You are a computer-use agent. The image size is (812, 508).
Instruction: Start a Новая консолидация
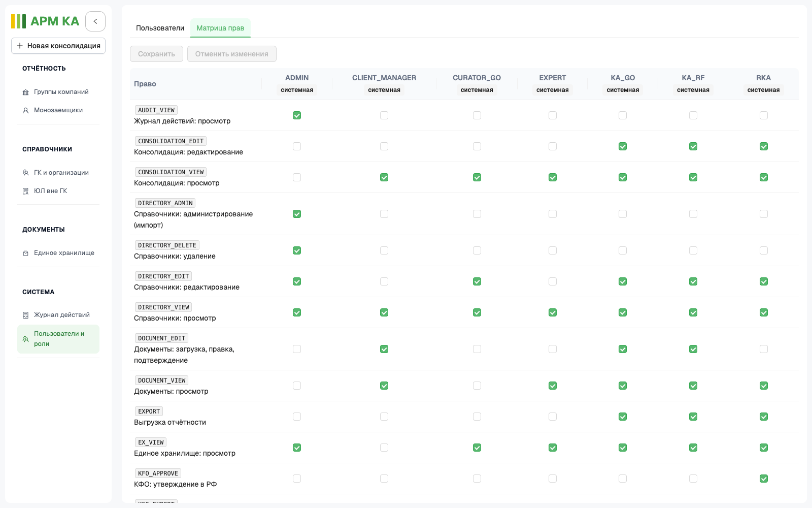click(58, 46)
